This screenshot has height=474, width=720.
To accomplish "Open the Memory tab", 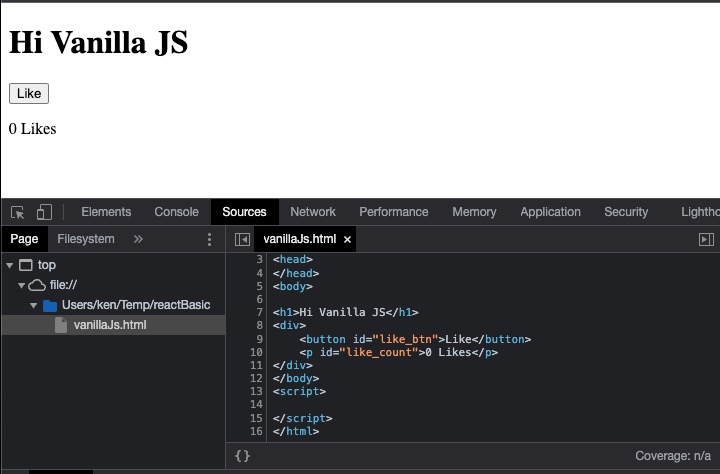I will click(x=474, y=212).
